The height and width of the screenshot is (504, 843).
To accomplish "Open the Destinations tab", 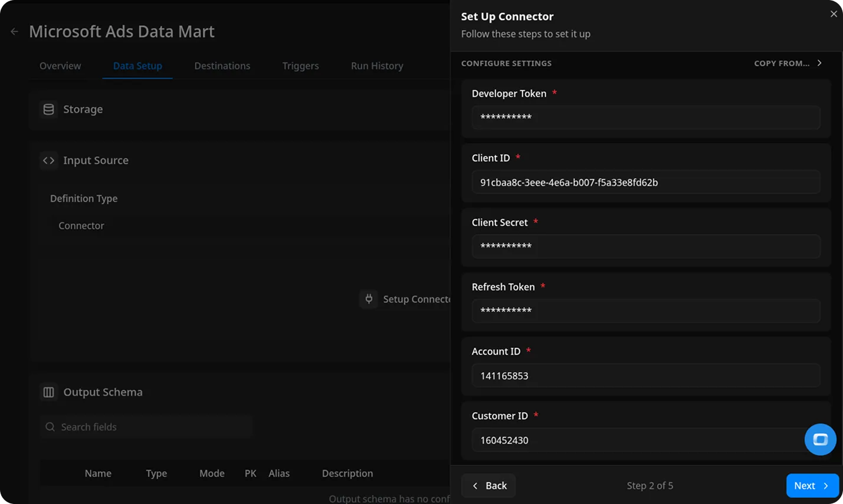I will pyautogui.click(x=222, y=66).
